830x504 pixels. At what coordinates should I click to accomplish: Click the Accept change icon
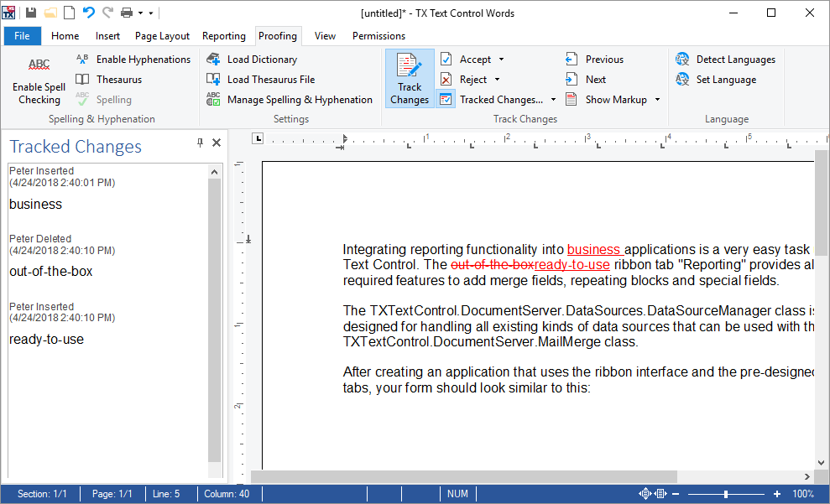(446, 60)
